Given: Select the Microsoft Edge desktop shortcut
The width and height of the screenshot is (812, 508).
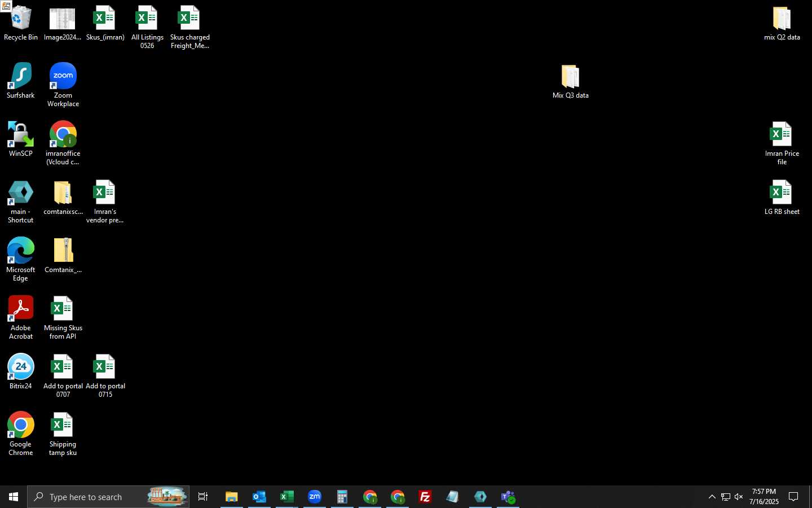Looking at the screenshot, I should pyautogui.click(x=21, y=260).
